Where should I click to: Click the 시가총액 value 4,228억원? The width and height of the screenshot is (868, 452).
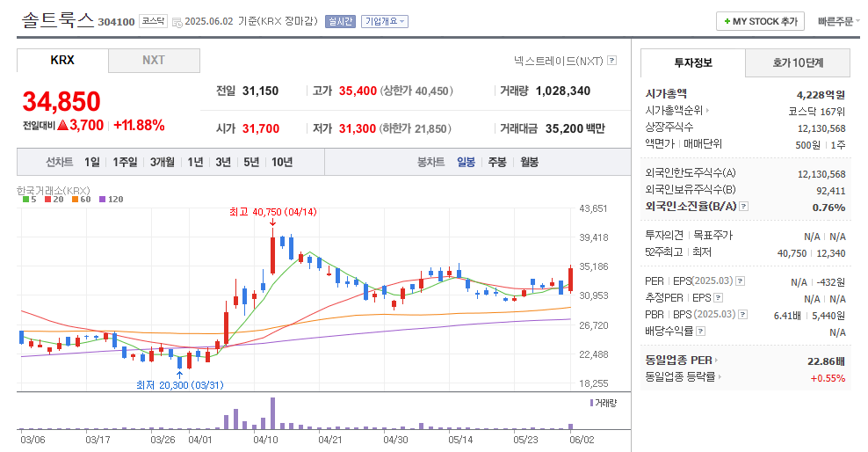click(821, 95)
